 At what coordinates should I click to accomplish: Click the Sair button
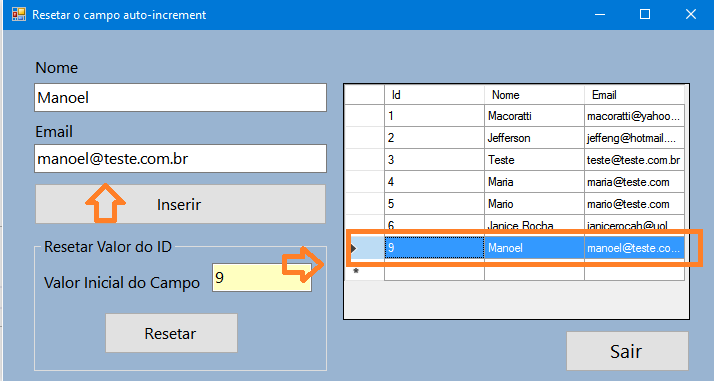(627, 351)
